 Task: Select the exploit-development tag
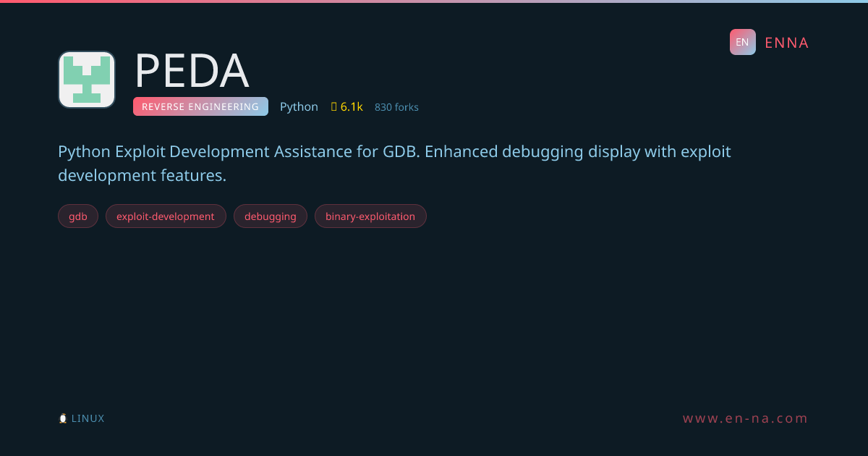[166, 216]
